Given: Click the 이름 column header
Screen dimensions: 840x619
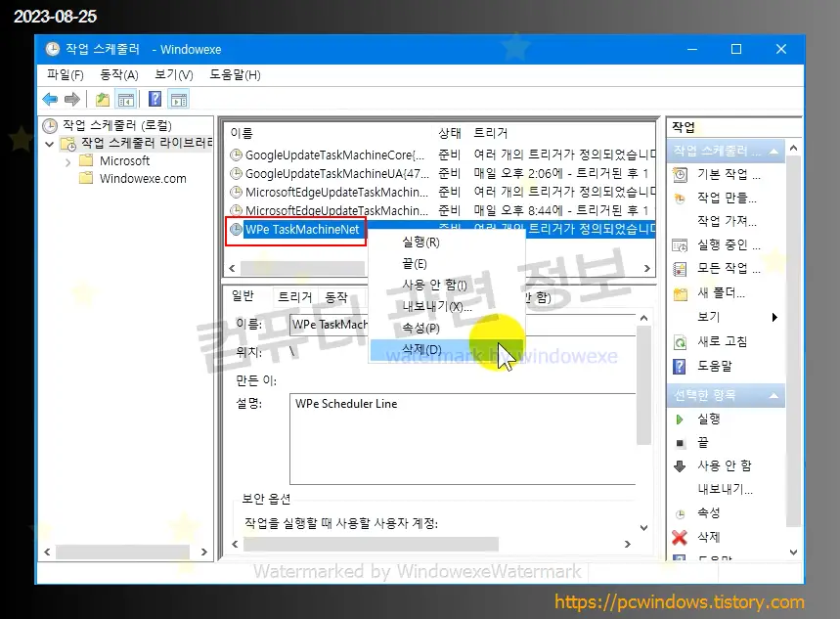Looking at the screenshot, I should (242, 133).
